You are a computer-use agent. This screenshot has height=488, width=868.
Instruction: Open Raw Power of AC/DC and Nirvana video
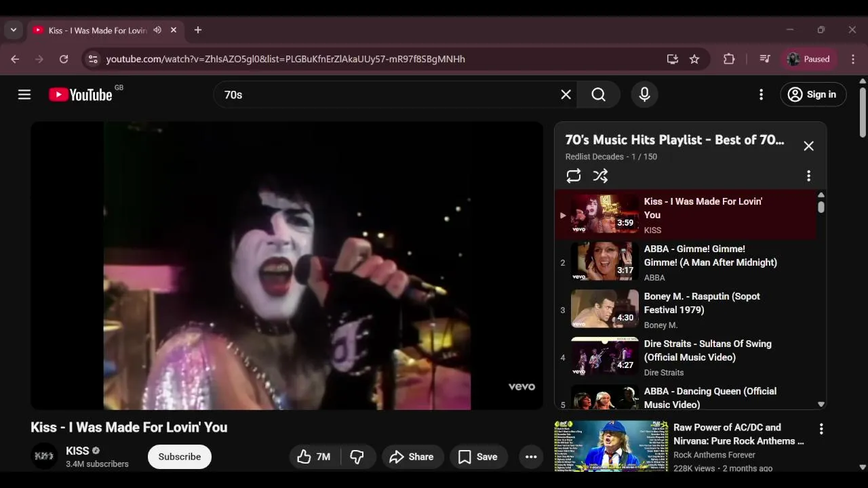point(738,434)
